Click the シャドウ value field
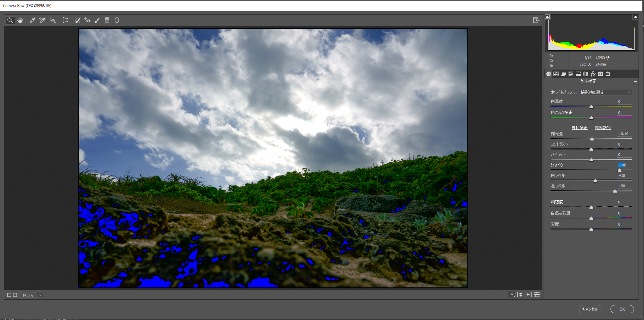The width and height of the screenshot is (644, 320). coord(622,165)
